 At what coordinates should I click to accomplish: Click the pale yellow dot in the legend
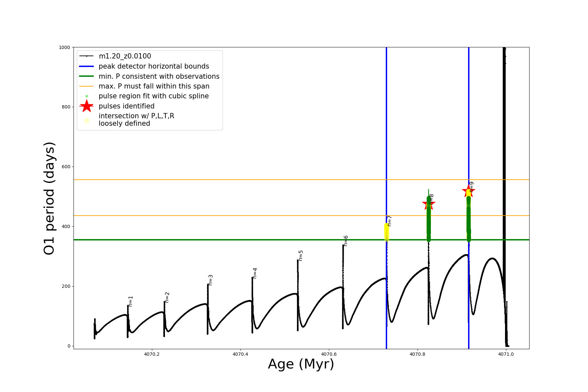point(87,121)
